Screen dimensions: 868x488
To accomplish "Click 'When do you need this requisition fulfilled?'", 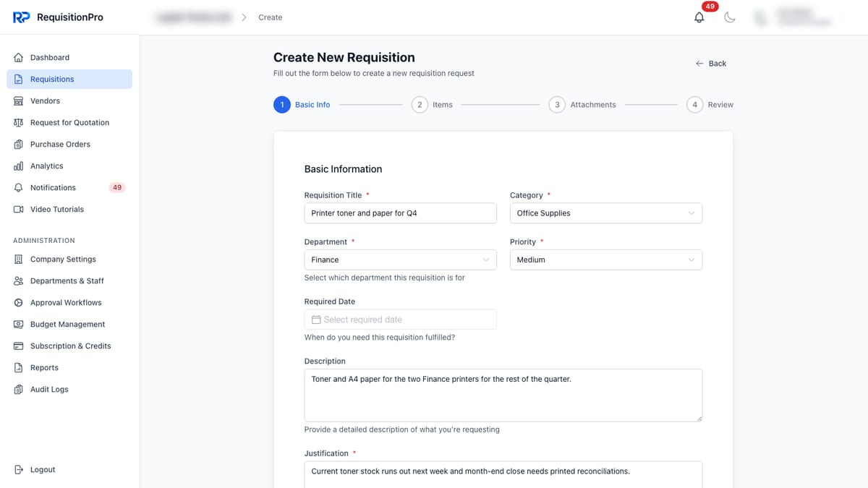I will point(380,338).
